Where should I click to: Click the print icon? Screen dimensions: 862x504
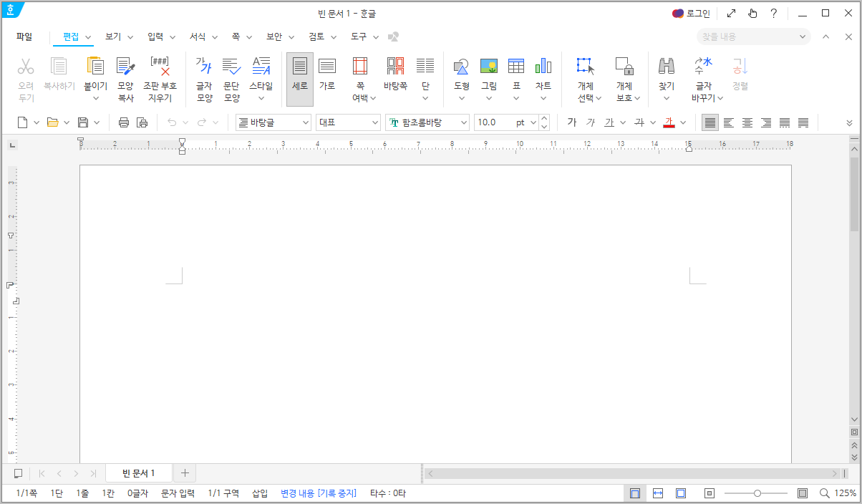click(124, 122)
